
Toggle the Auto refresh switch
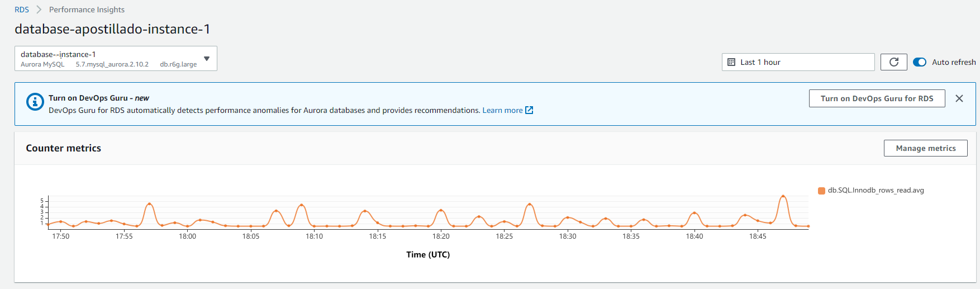pyautogui.click(x=920, y=62)
